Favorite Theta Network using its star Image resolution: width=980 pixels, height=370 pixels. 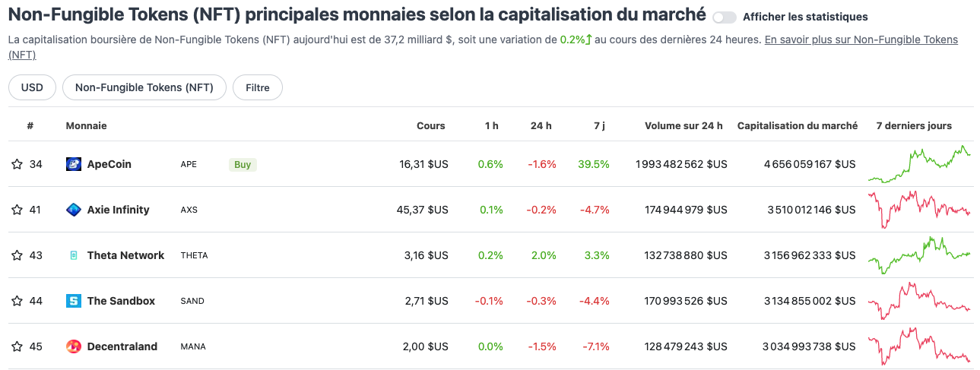pyautogui.click(x=17, y=255)
